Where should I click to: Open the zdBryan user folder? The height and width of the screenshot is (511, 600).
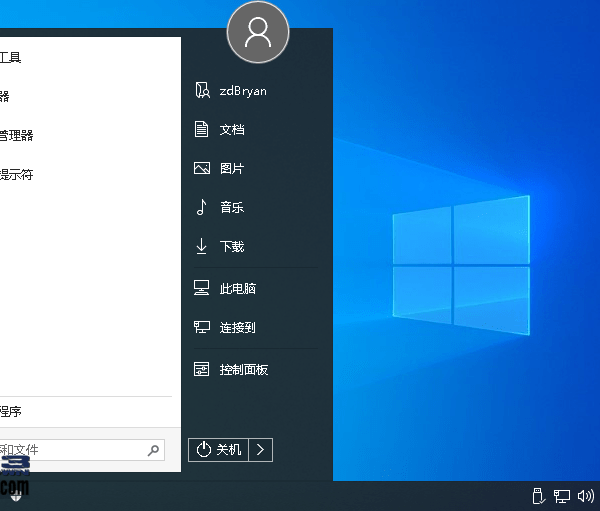(x=242, y=91)
